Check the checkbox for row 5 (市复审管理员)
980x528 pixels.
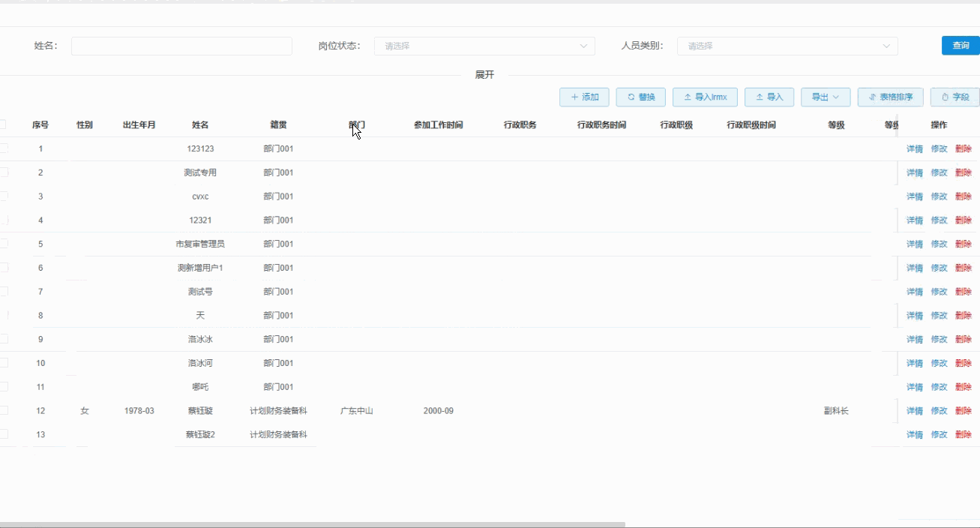click(x=4, y=244)
